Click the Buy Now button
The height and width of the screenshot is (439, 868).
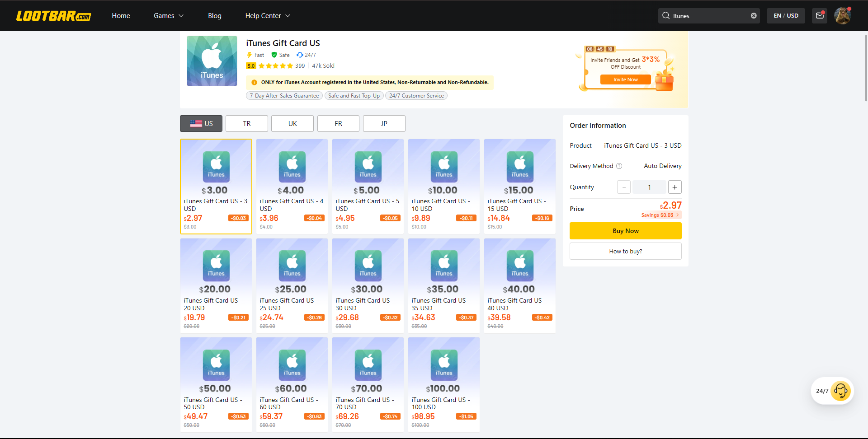tap(626, 231)
